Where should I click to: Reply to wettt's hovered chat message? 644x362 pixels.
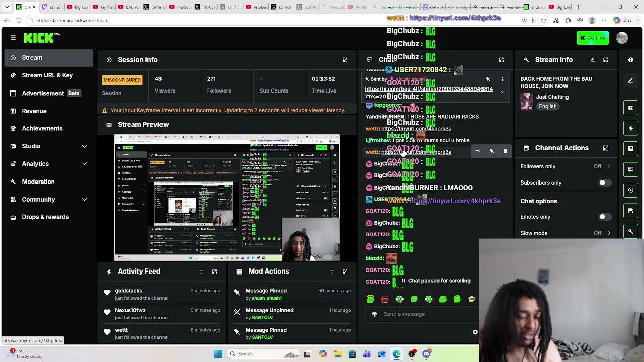[x=477, y=151]
